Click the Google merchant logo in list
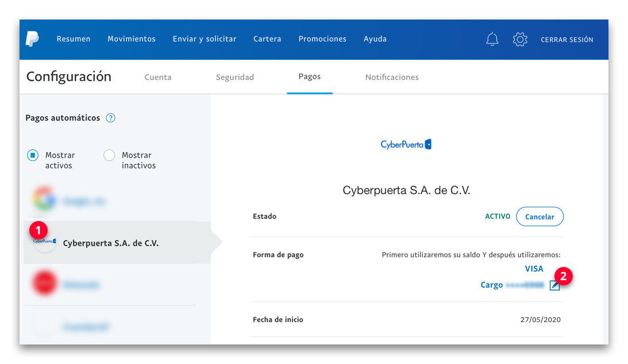Screen dimensions: 628x364 tap(44, 200)
